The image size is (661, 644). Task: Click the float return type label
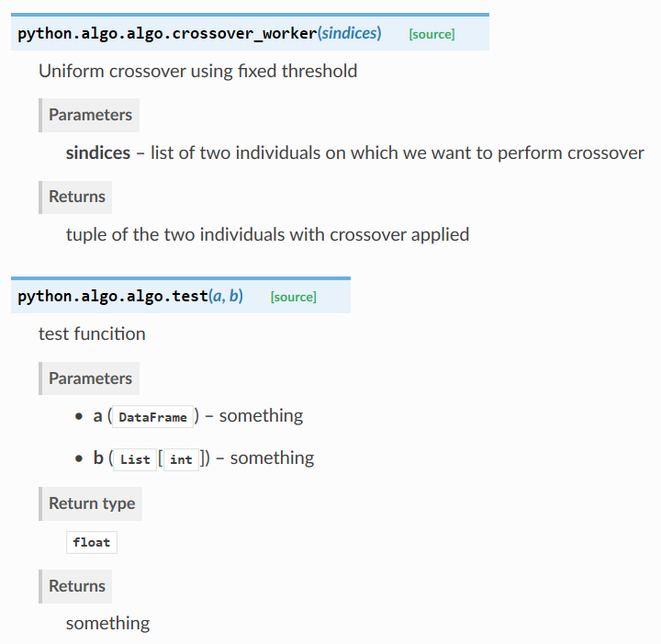(x=92, y=542)
